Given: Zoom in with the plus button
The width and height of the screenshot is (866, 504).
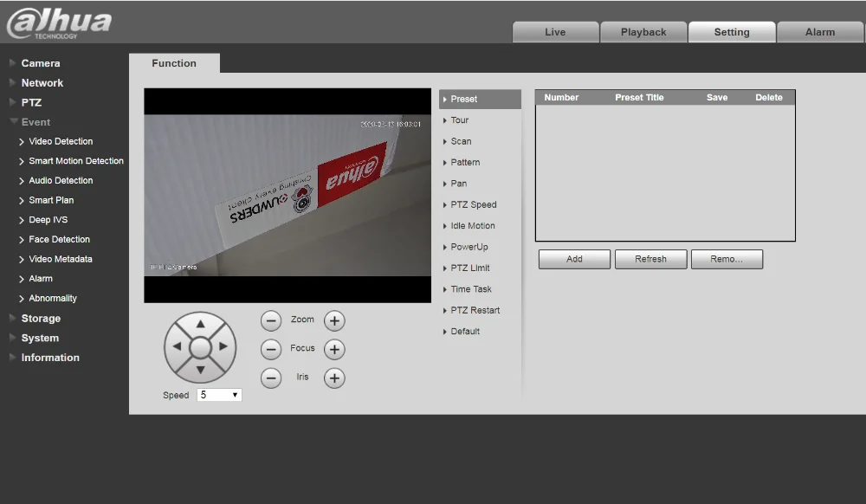Looking at the screenshot, I should (x=334, y=320).
